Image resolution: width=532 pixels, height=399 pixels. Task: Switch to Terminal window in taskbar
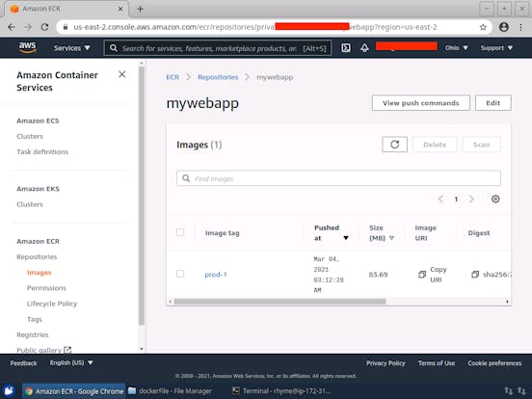(x=281, y=391)
